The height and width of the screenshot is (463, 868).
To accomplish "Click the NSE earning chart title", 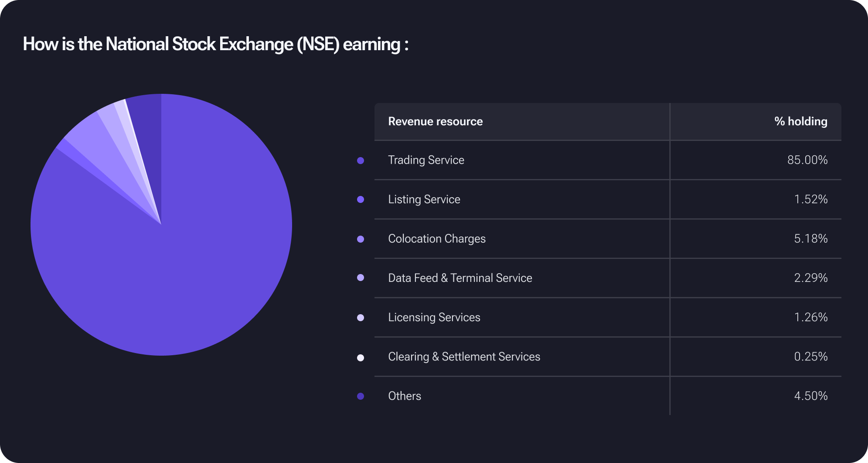I will 215,44.
